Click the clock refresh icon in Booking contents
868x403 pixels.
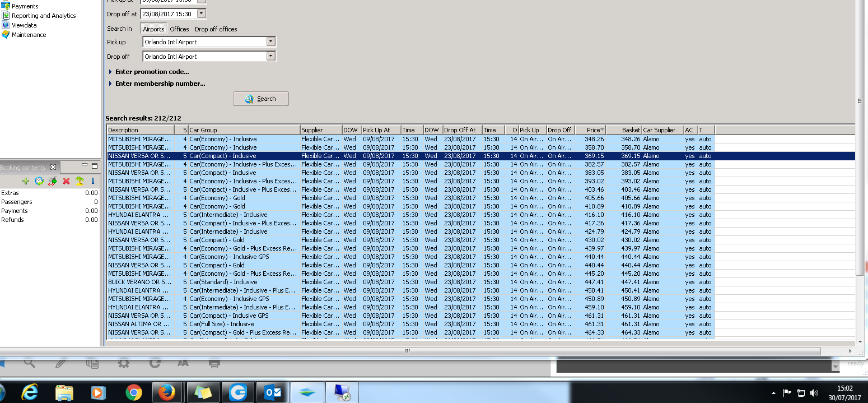coord(39,181)
